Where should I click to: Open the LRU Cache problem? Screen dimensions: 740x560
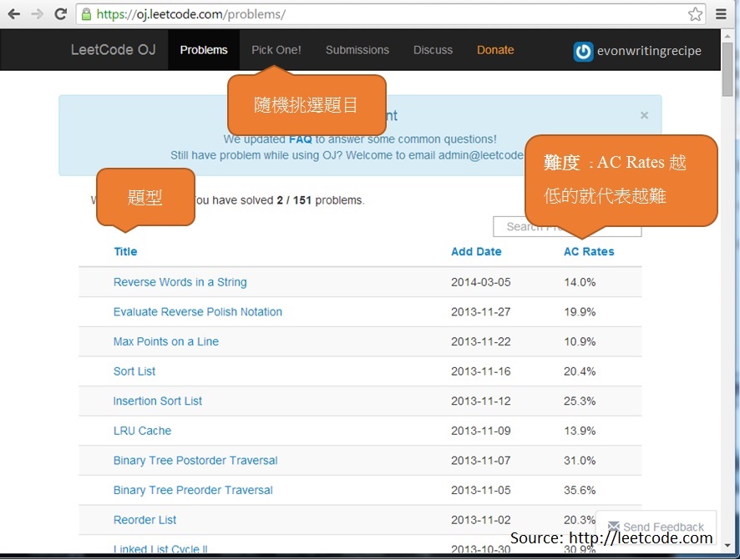142,431
